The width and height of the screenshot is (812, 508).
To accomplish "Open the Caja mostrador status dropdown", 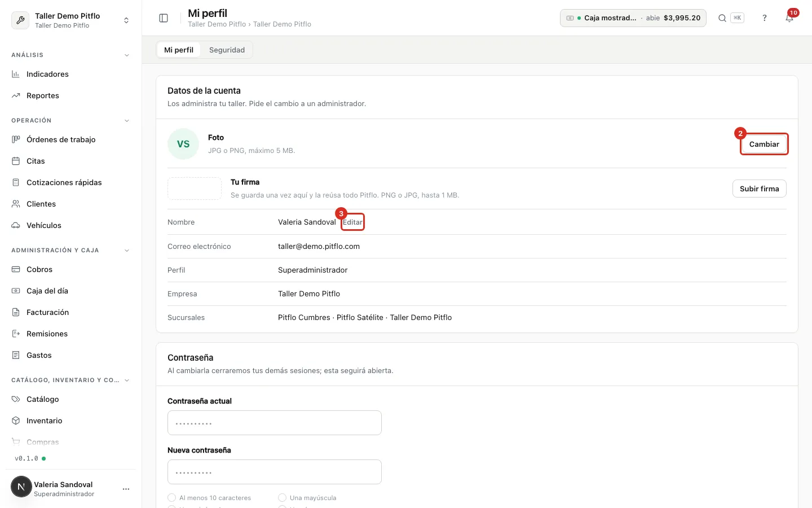I will [x=633, y=18].
